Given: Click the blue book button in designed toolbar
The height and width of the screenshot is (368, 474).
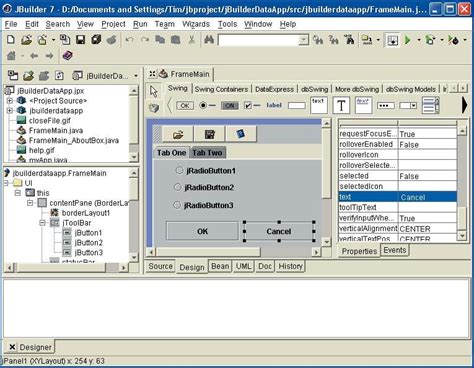Looking at the screenshot, I should pyautogui.click(x=241, y=134).
